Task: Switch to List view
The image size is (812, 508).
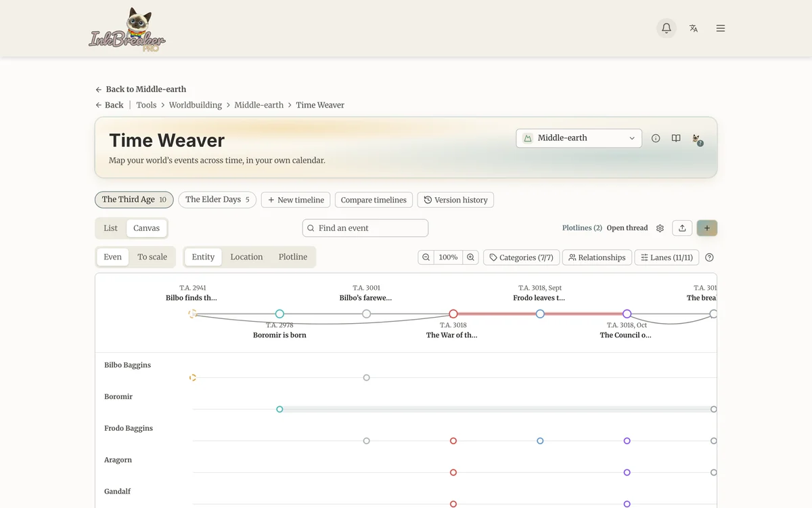Action: point(111,228)
